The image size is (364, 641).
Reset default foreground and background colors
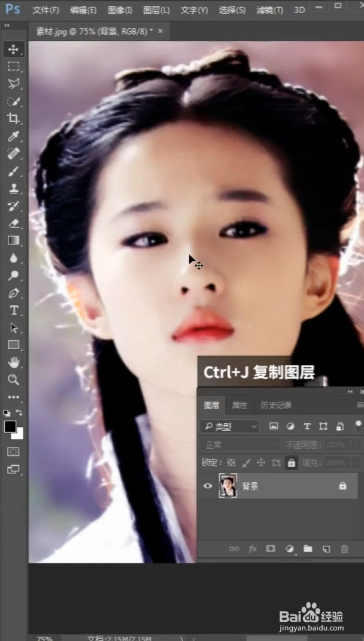click(x=7, y=413)
